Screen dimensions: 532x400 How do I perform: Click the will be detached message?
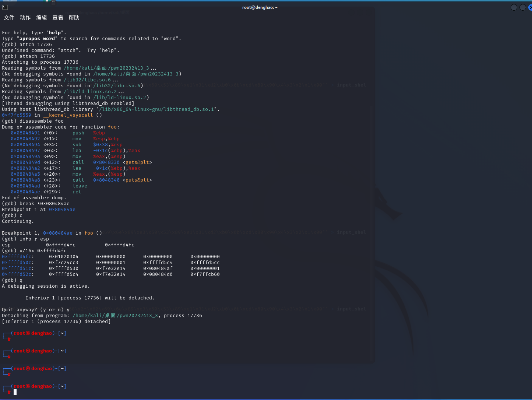(x=90, y=298)
